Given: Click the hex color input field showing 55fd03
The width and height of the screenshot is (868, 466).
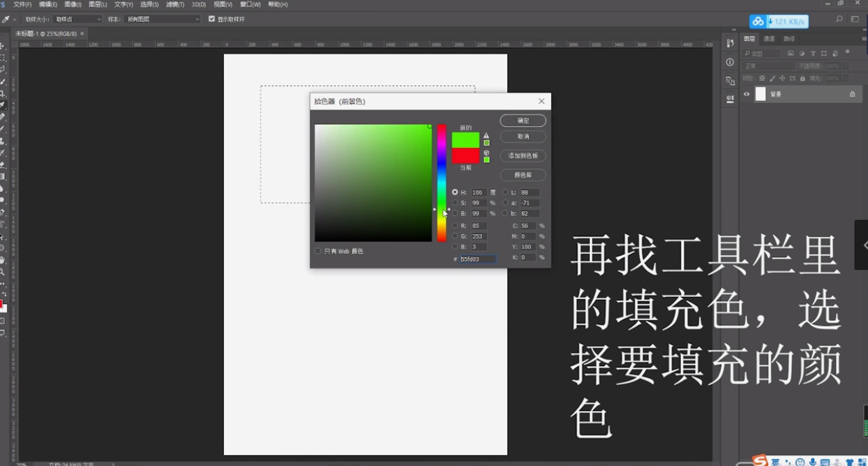Looking at the screenshot, I should point(477,258).
